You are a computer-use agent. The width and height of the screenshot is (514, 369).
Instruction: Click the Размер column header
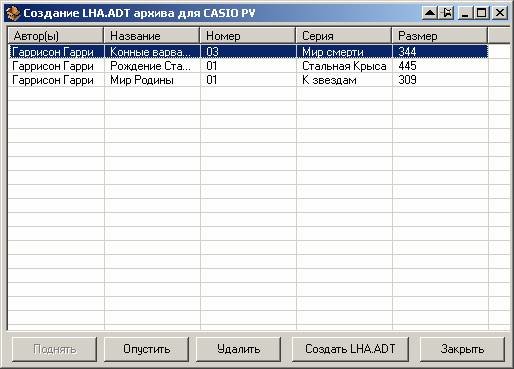click(440, 35)
